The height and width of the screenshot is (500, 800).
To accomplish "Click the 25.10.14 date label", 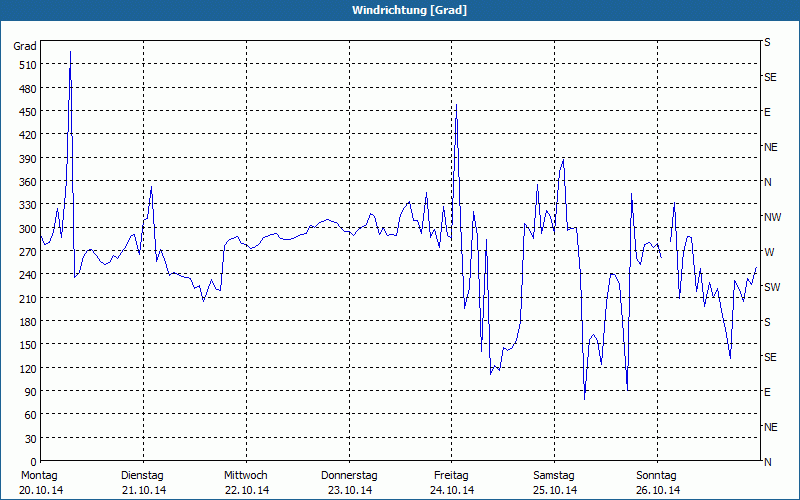I will [x=555, y=490].
